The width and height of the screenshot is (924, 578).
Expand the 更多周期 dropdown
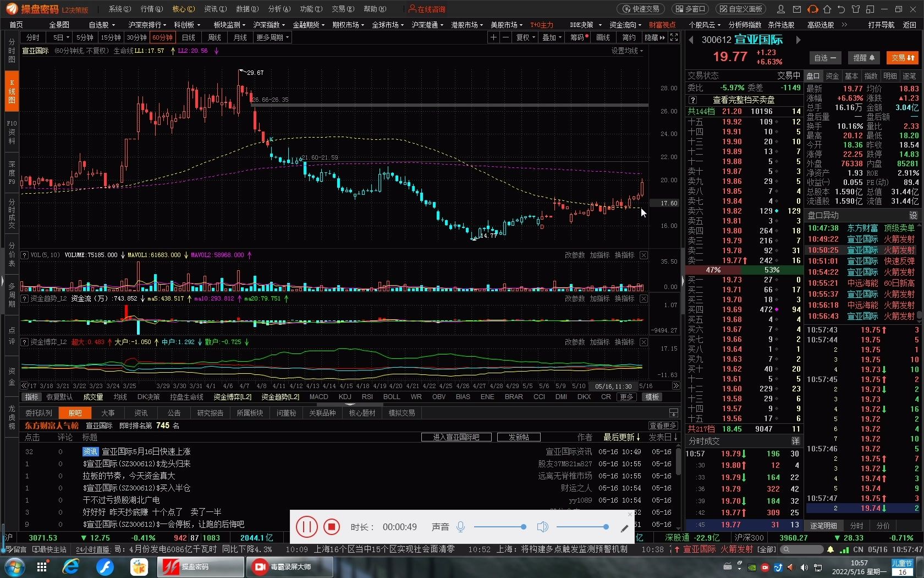click(273, 37)
